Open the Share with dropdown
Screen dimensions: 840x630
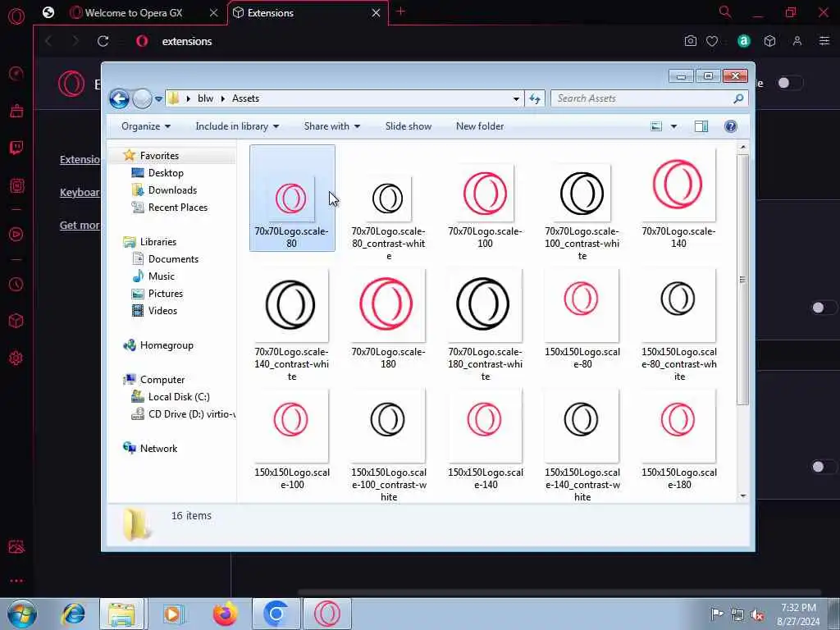point(332,126)
